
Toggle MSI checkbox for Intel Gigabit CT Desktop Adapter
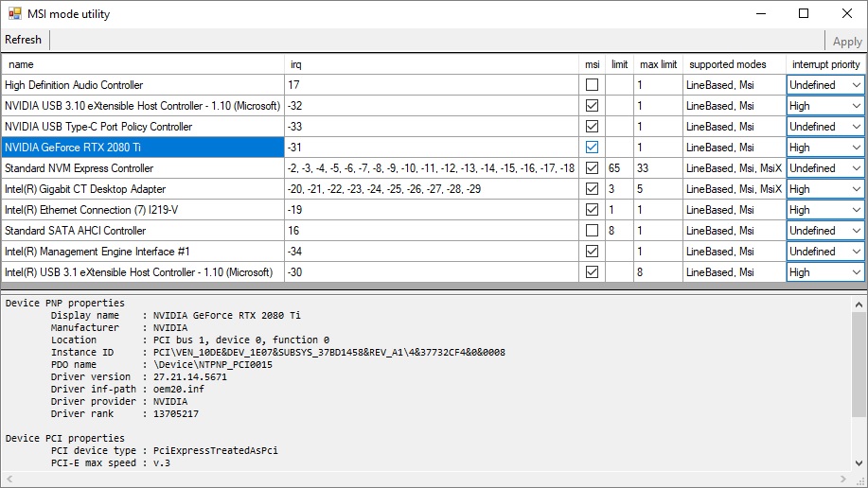tap(592, 188)
